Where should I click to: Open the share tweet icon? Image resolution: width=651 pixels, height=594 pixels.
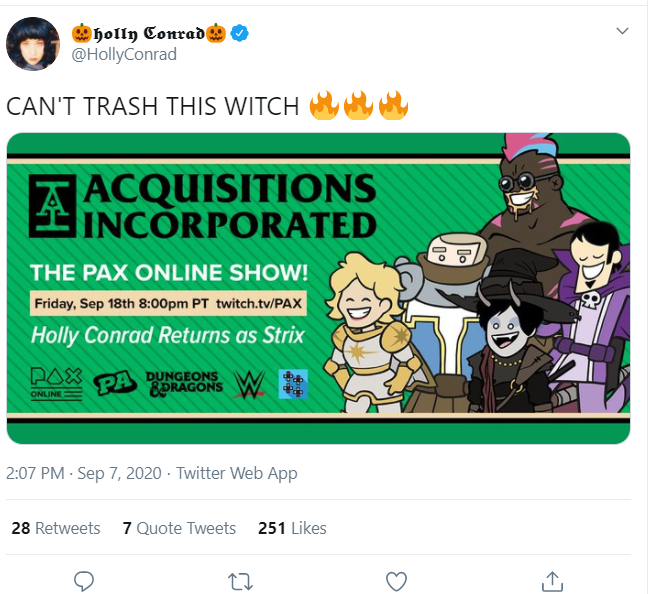(552, 581)
